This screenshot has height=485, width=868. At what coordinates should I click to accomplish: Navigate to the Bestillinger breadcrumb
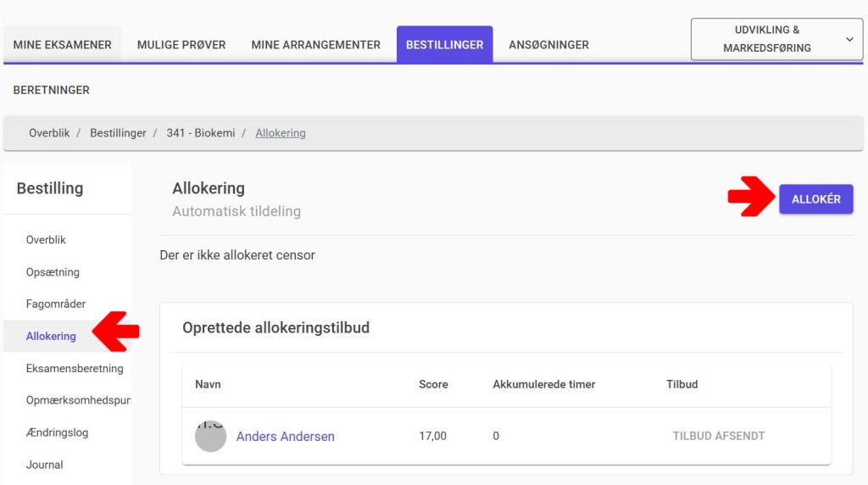118,133
